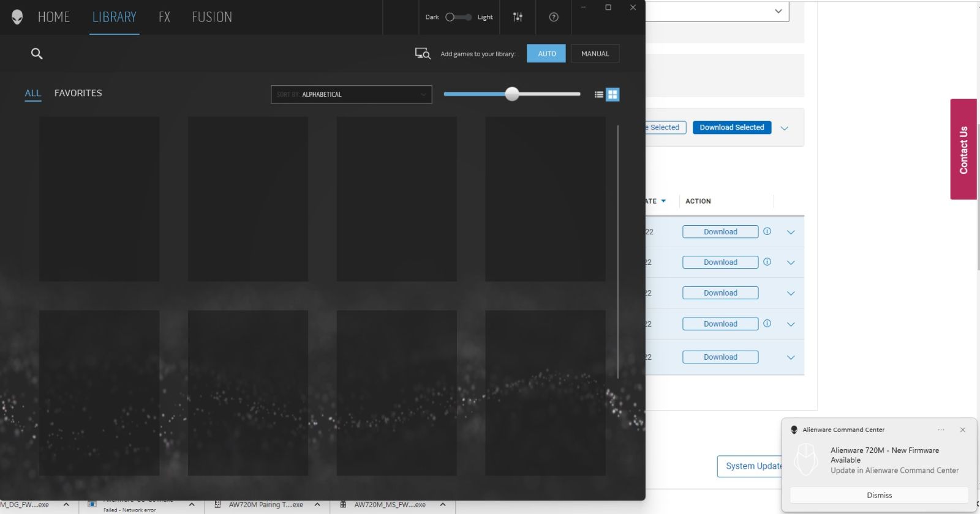980x514 pixels.
Task: Open options for AW720M_MS_FW download
Action: click(x=443, y=505)
